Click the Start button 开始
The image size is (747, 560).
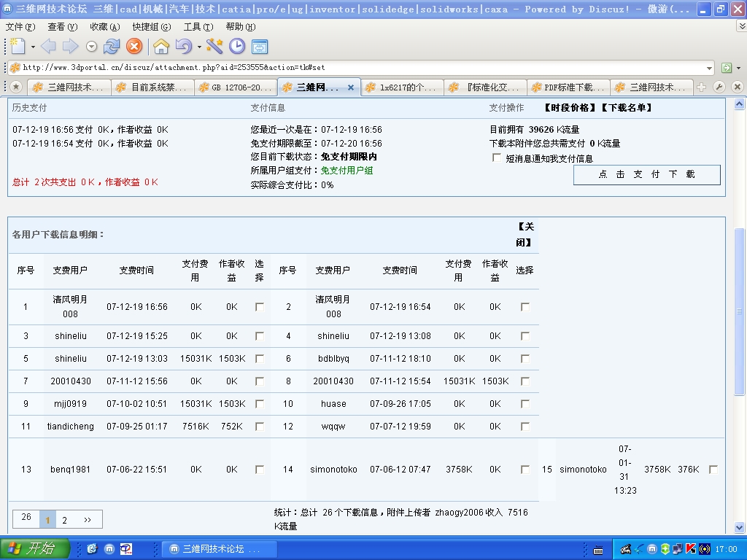[x=34, y=548]
